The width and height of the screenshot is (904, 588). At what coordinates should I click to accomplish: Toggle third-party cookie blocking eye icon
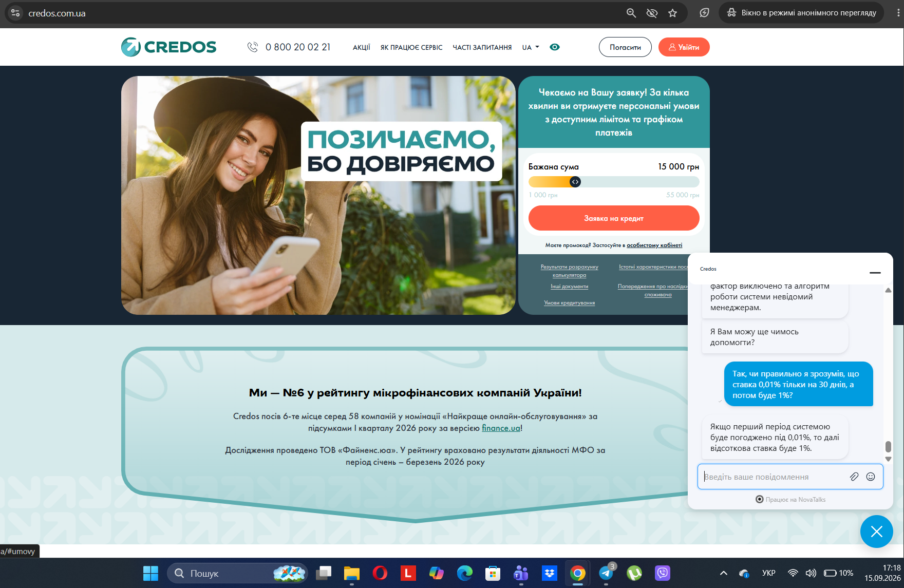point(652,13)
